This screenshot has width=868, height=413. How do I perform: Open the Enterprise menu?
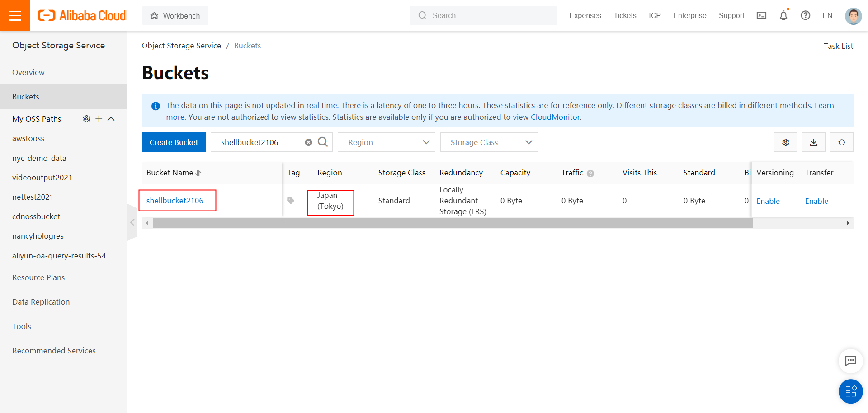(689, 15)
